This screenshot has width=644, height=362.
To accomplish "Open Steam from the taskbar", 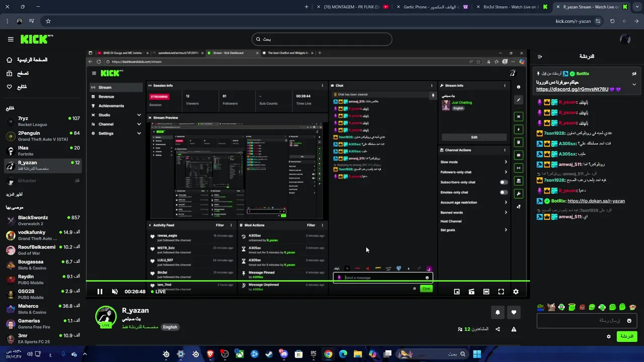I will (269, 354).
